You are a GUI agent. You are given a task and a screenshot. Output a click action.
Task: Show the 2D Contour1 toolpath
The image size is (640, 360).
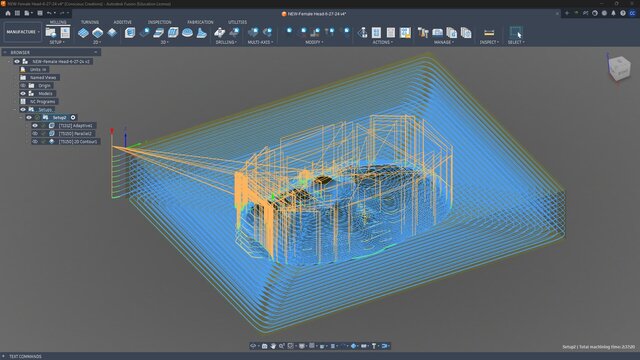pyautogui.click(x=35, y=142)
